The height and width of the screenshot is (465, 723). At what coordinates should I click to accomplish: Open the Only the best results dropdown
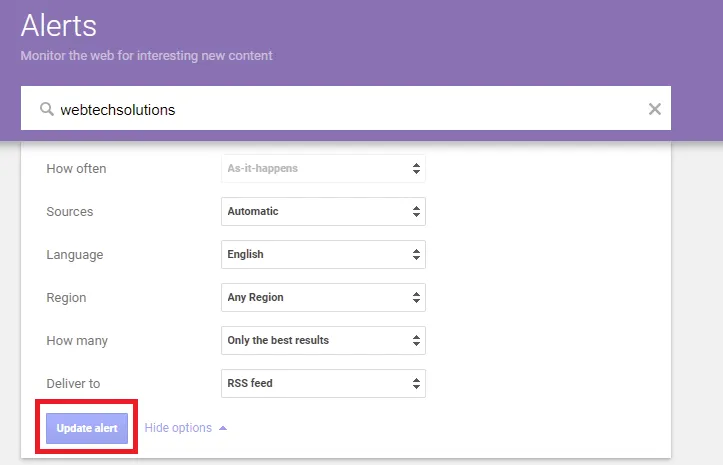323,340
